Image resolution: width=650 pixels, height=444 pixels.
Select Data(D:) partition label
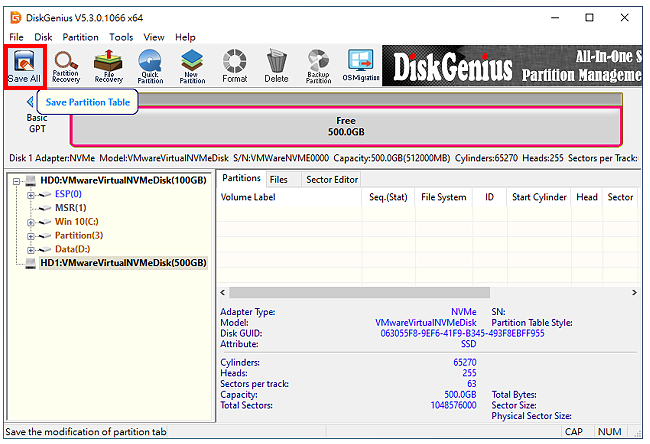pyautogui.click(x=73, y=249)
